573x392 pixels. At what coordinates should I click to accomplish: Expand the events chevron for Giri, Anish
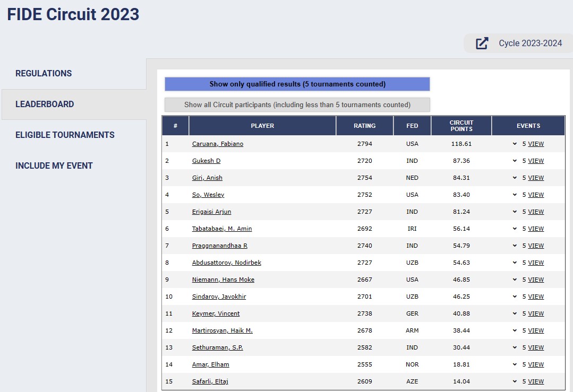(x=515, y=178)
